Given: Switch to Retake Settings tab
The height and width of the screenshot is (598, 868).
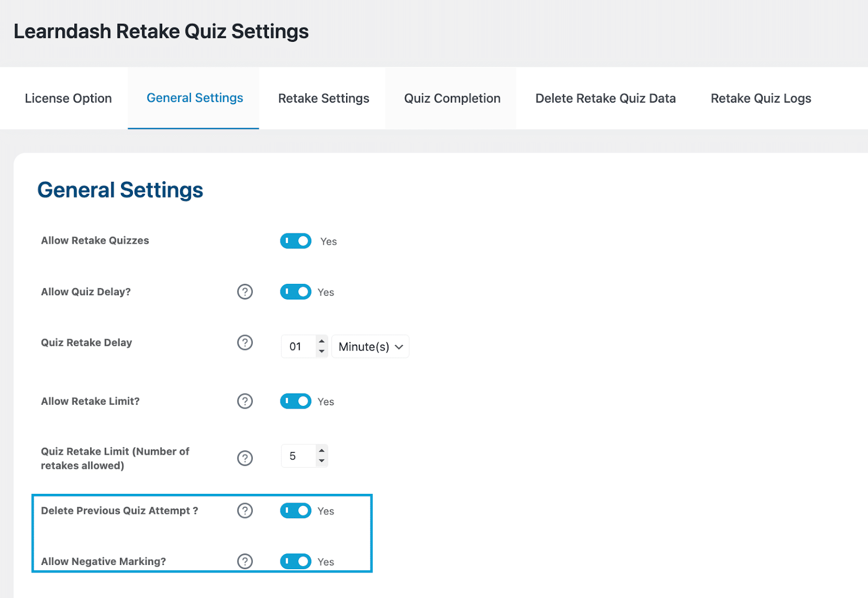Looking at the screenshot, I should click(324, 98).
